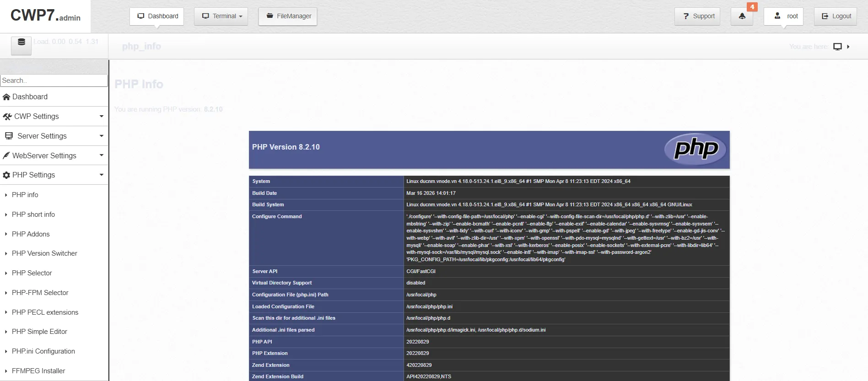Open PHP Selector
This screenshot has height=381, width=868.
(32, 273)
